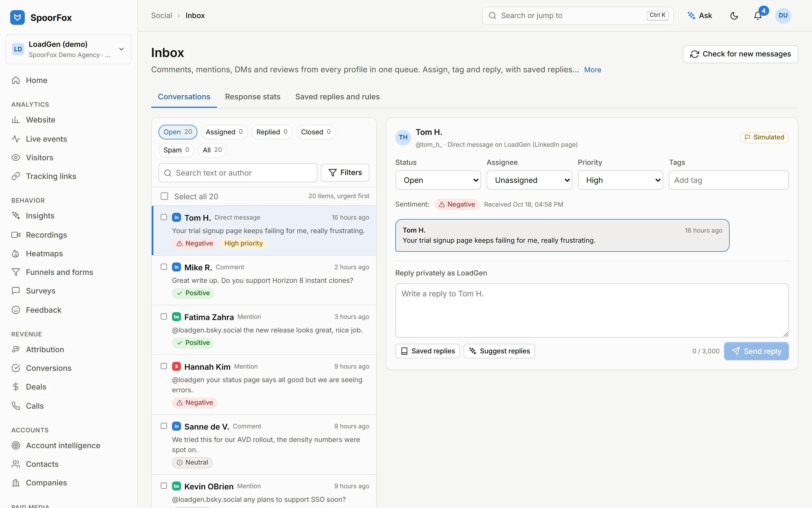Filter by the Assigned 0 pill
Viewport: 812px width, 508px height.
[x=224, y=132]
